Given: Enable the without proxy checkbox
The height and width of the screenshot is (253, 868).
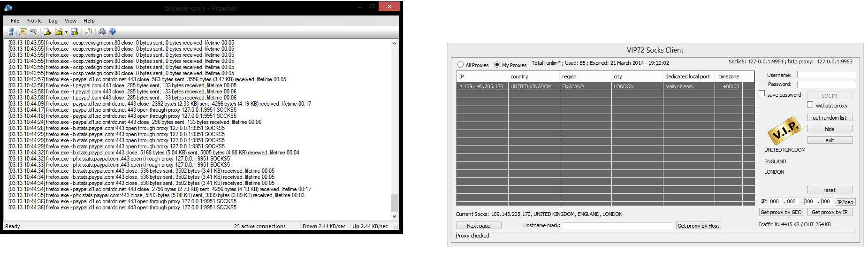Looking at the screenshot, I should coord(810,105).
